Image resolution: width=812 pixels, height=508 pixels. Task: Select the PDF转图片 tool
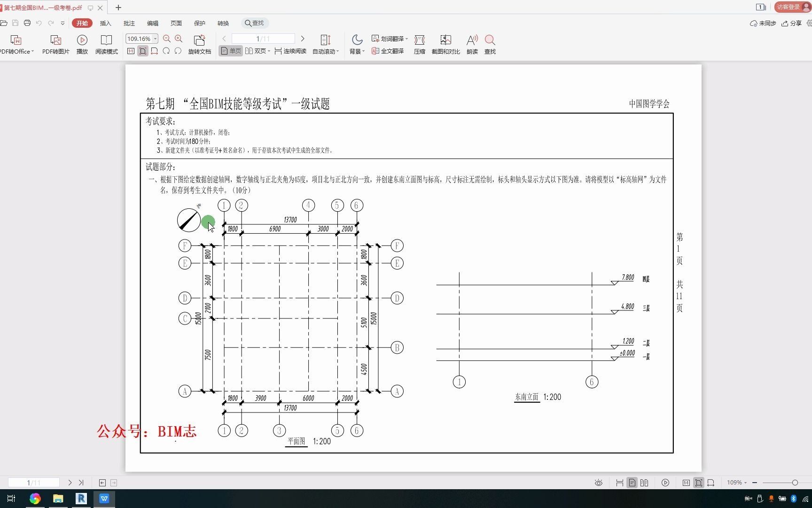tap(56, 44)
